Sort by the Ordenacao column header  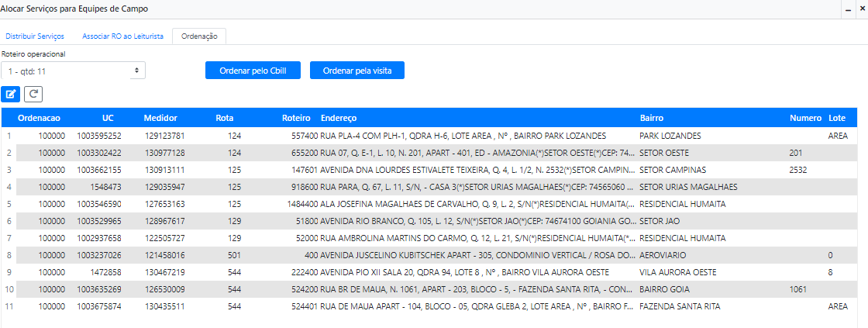click(39, 118)
